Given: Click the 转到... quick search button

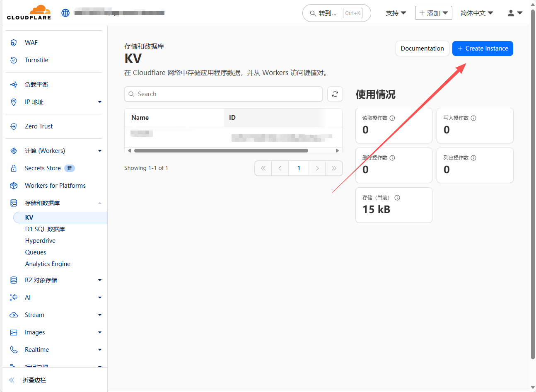Looking at the screenshot, I should [336, 13].
